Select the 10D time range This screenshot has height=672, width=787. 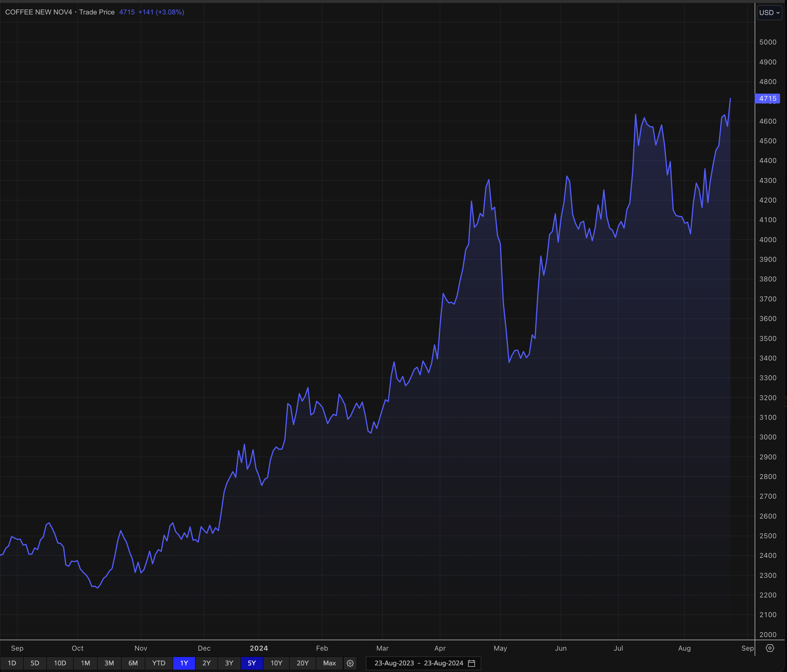(60, 663)
